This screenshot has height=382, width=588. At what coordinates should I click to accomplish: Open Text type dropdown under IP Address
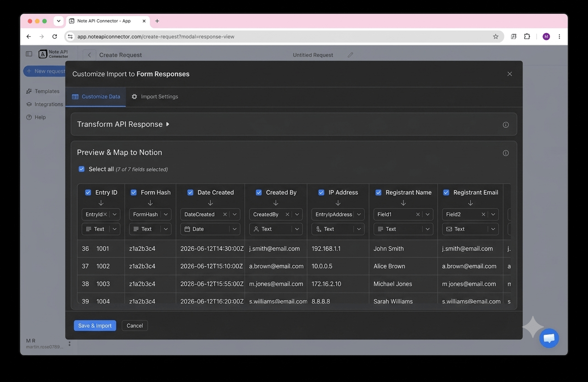(338, 229)
